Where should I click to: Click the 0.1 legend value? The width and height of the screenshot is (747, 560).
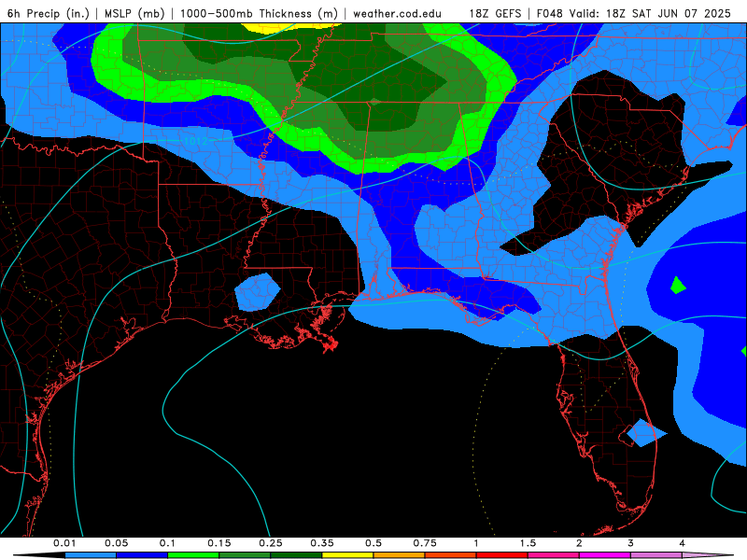[x=167, y=543]
